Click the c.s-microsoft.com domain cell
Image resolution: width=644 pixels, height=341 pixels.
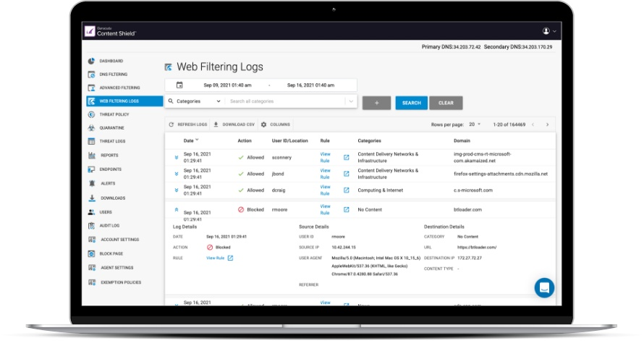pos(473,190)
